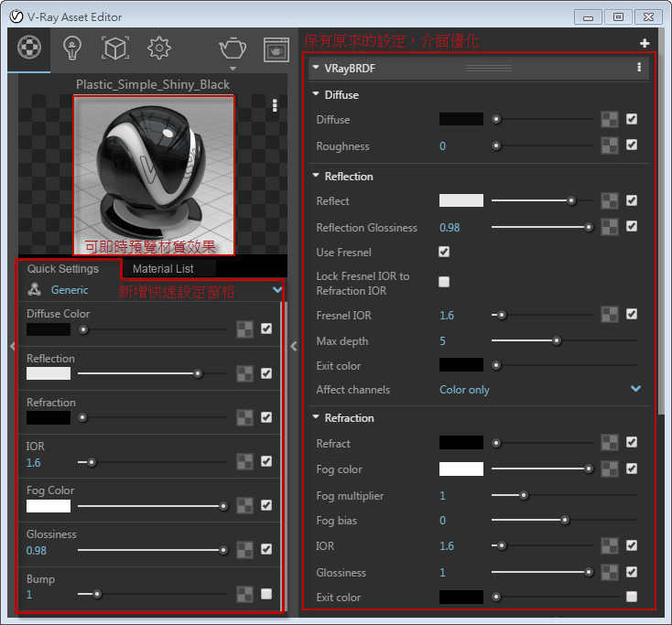Screen dimensions: 672x625
Task: Open texture slot for Reflection Glossiness
Action: (x=609, y=227)
